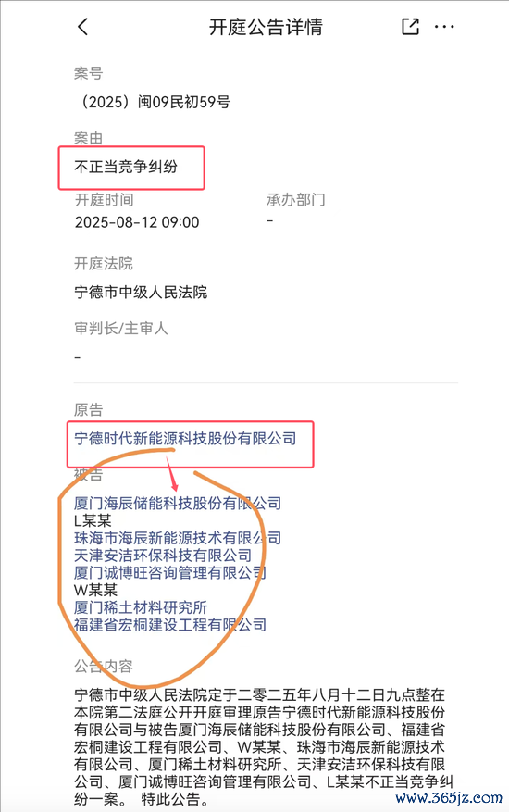Viewport: 509px width, 812px height.
Task: Open 福建省宏桐建设工程有限公司 company link
Action: click(x=170, y=625)
